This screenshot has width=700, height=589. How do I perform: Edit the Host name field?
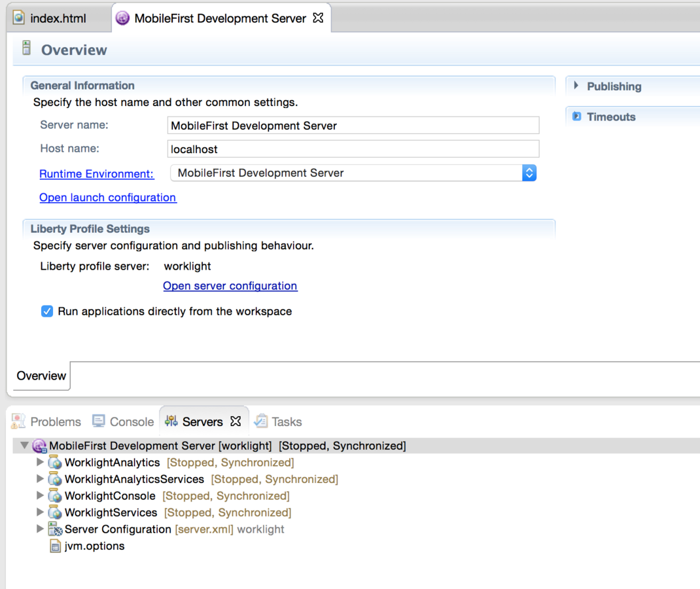[353, 149]
